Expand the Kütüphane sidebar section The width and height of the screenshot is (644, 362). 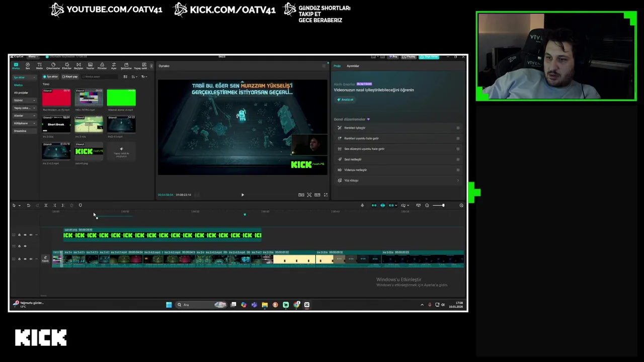coord(25,123)
